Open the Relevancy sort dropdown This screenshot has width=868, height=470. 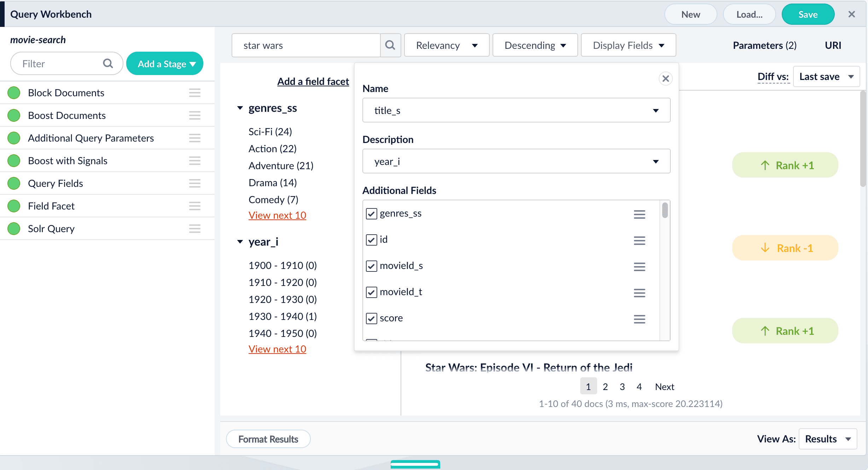point(447,45)
